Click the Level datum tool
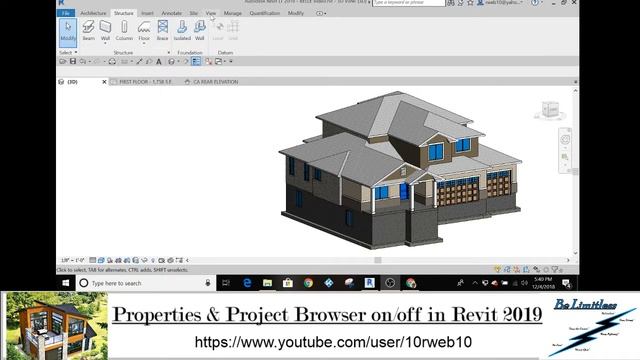This screenshot has height=360, width=640. coord(218,31)
